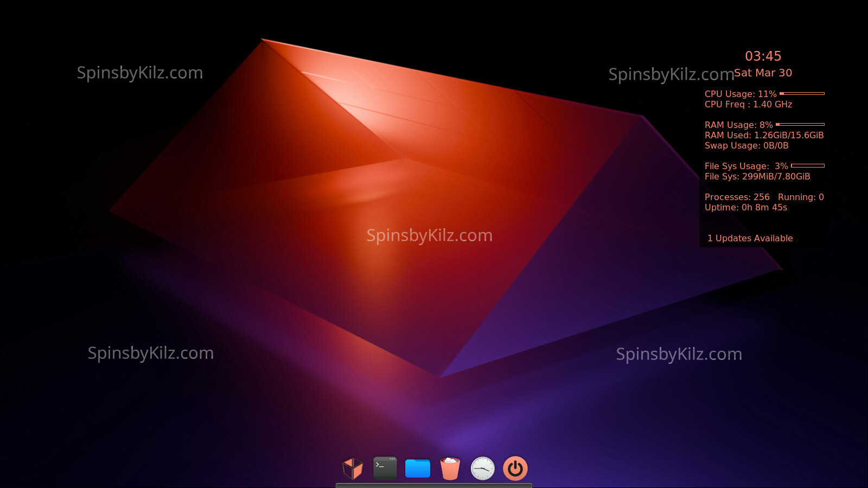868x488 pixels.
Task: Click the center SpinsbyKilz.com watermark
Action: pos(429,236)
